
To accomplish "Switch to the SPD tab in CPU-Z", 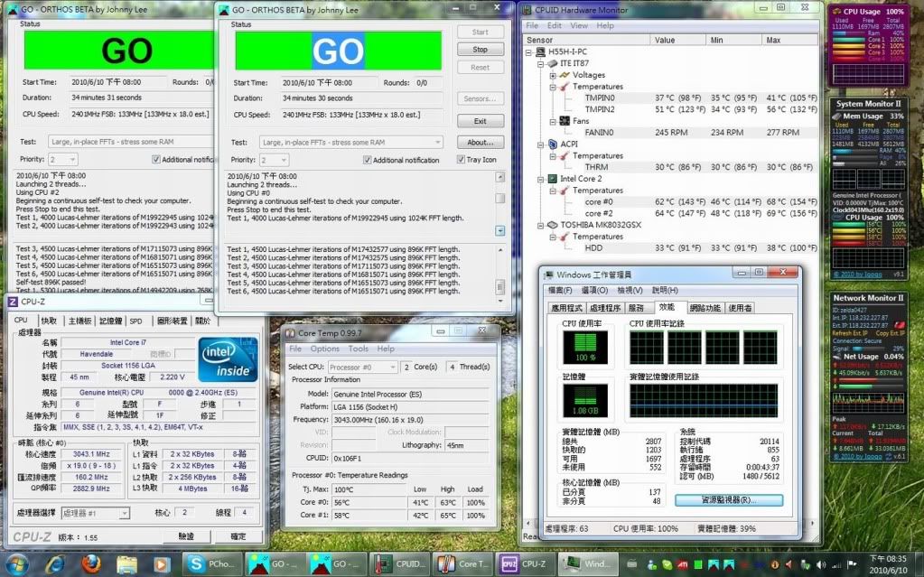I will (x=135, y=321).
